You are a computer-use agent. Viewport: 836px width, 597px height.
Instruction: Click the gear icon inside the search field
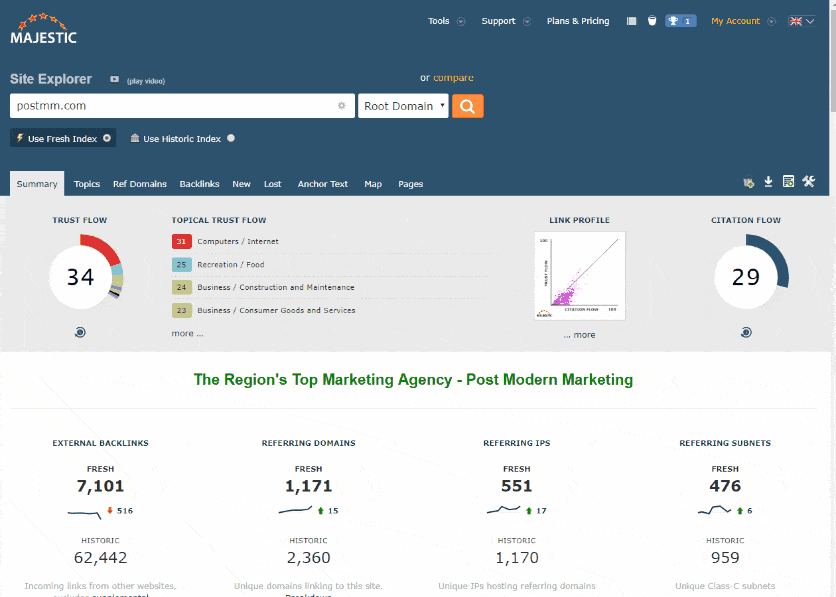tap(341, 106)
